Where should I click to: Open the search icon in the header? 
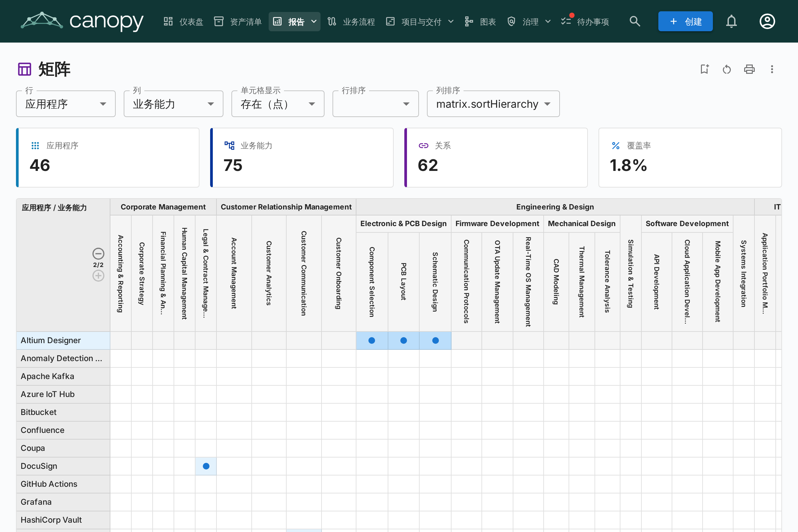pyautogui.click(x=634, y=21)
